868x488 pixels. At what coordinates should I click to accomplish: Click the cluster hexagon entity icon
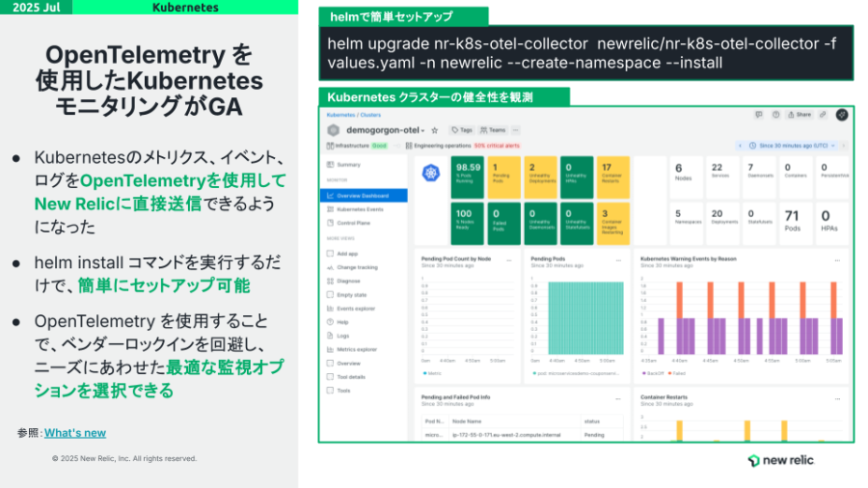click(x=334, y=130)
